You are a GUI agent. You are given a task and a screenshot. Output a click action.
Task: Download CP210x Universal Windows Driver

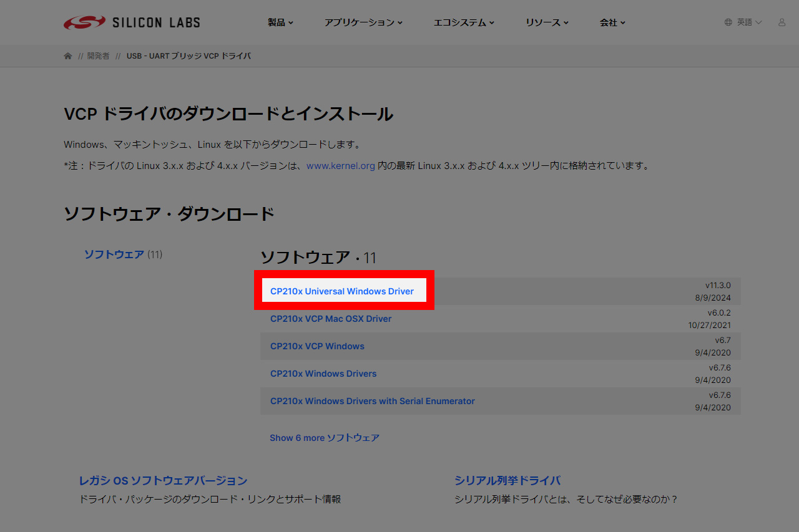click(x=342, y=291)
